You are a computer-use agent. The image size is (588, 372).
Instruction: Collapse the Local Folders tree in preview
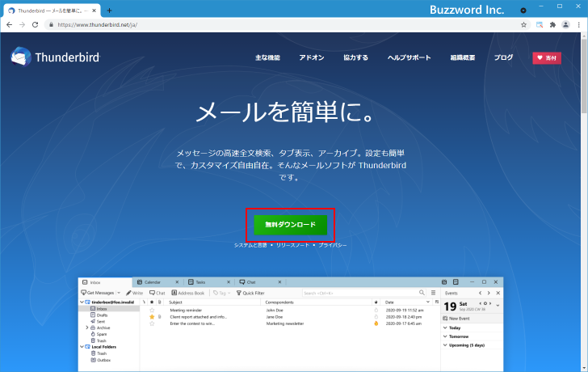[82, 346]
